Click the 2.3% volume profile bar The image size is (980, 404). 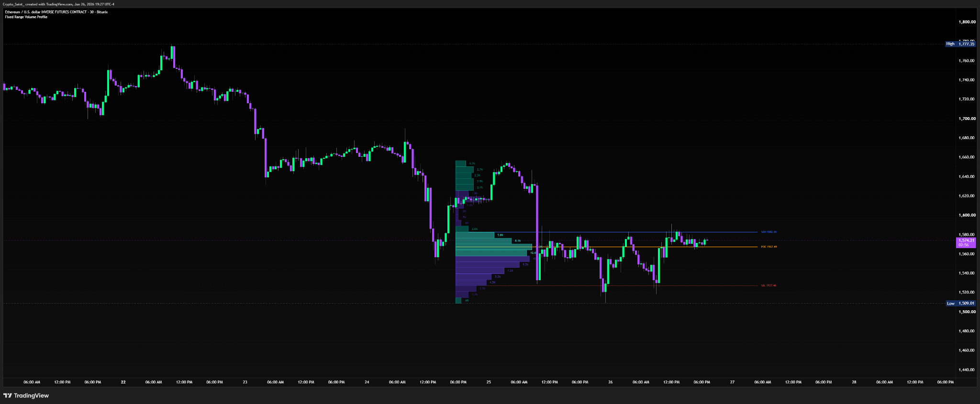[463, 175]
